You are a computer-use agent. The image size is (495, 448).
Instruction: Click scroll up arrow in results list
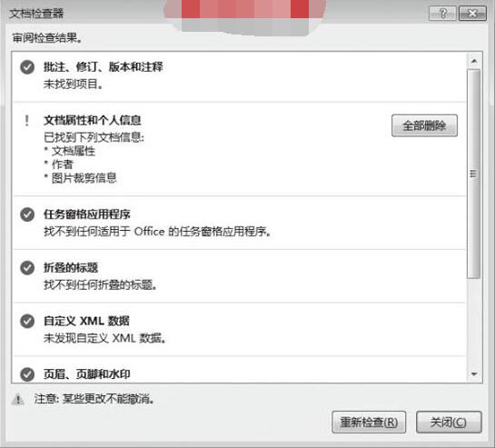[x=474, y=61]
